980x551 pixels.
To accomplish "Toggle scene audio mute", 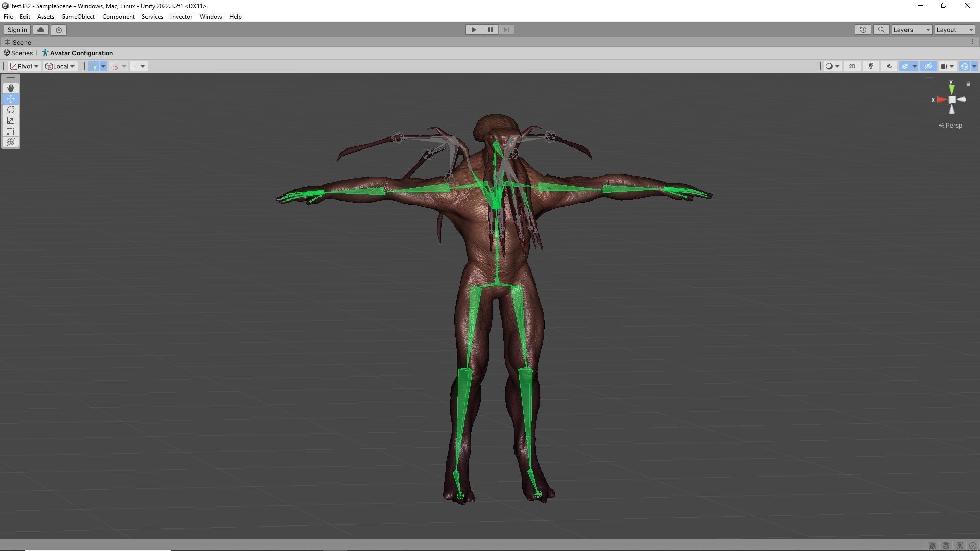I will 889,66.
